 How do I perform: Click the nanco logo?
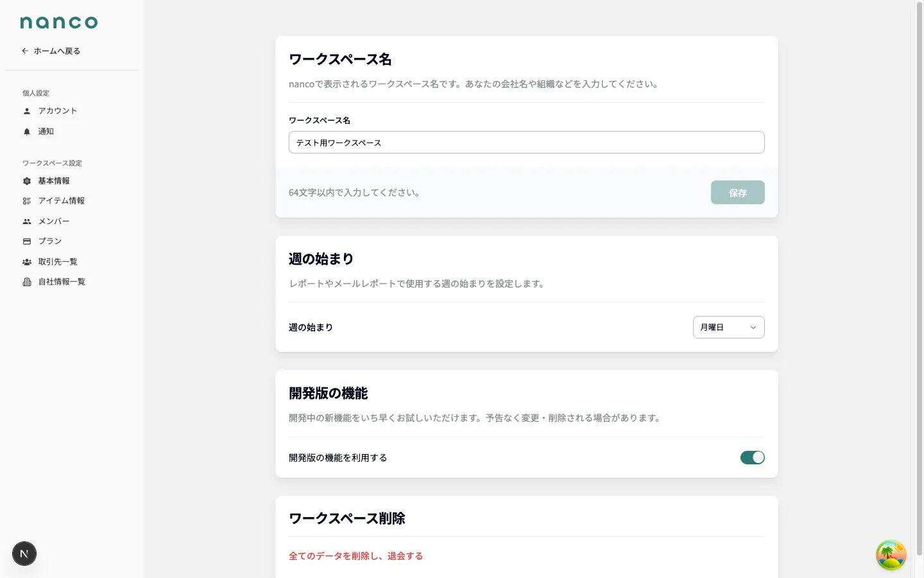(x=59, y=22)
